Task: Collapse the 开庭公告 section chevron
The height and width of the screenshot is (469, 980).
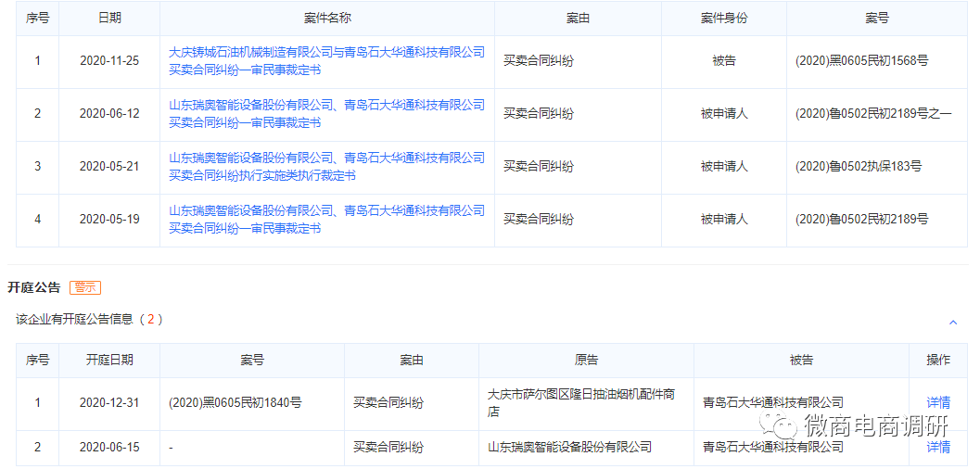Action: point(953,323)
